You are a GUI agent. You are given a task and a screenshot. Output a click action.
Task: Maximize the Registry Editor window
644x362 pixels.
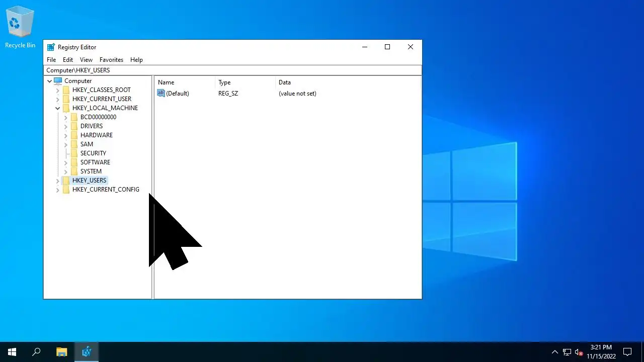[387, 47]
